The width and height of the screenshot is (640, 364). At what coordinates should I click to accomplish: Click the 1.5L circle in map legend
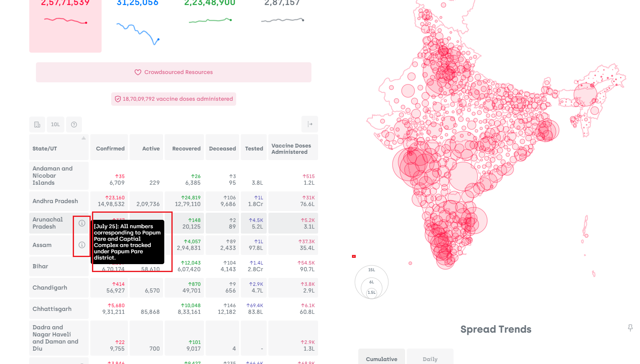point(372,293)
